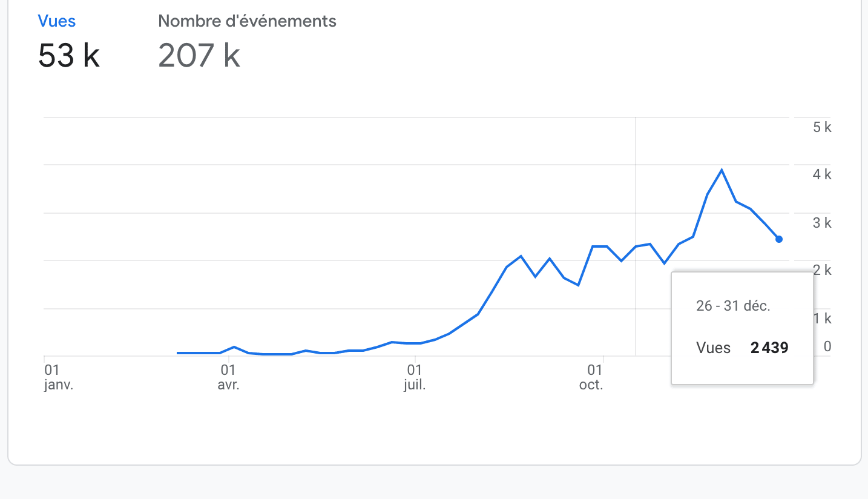
Task: Switch to Nombre d'événements metric tab
Action: click(x=247, y=21)
